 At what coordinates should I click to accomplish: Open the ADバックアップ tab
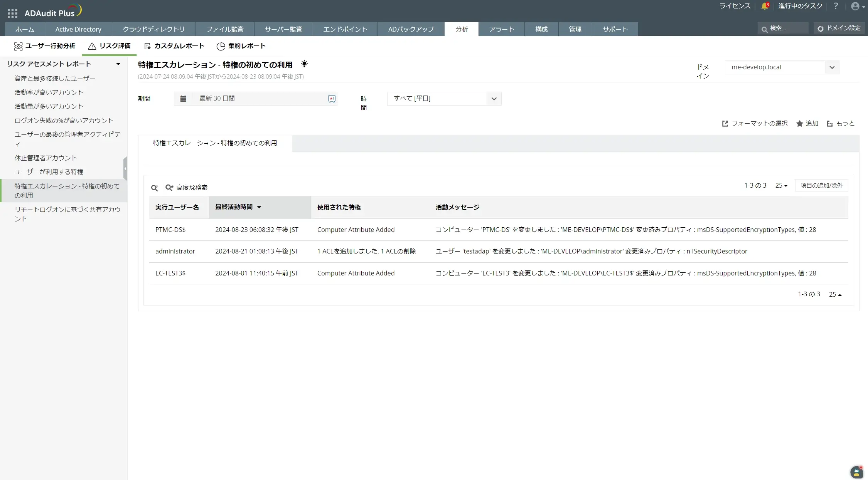click(411, 29)
